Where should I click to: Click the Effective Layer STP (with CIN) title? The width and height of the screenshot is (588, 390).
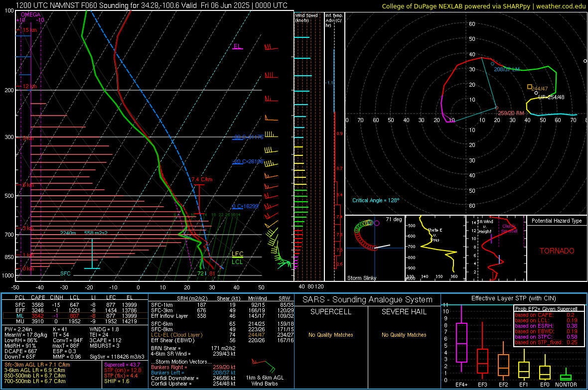[x=513, y=298]
